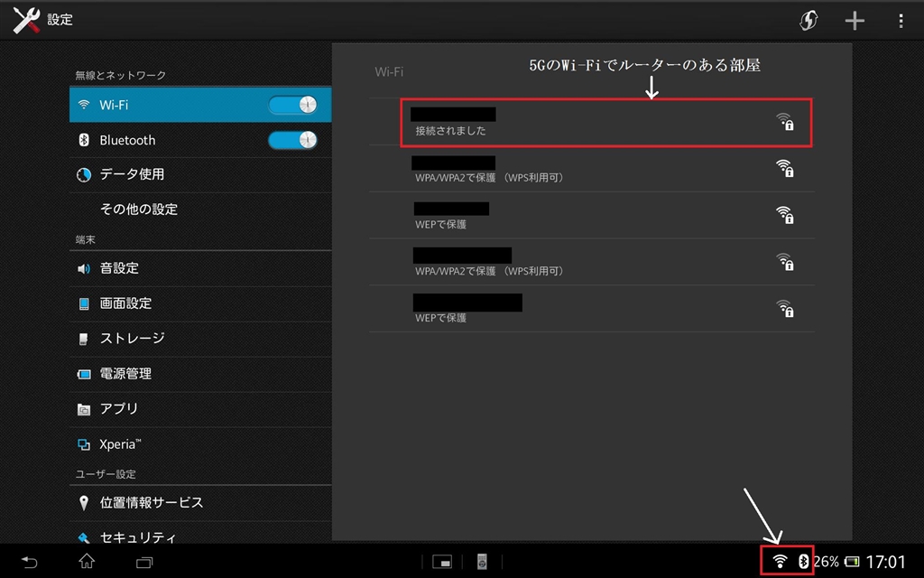Tap the storage icon for ストレージ

click(x=83, y=340)
